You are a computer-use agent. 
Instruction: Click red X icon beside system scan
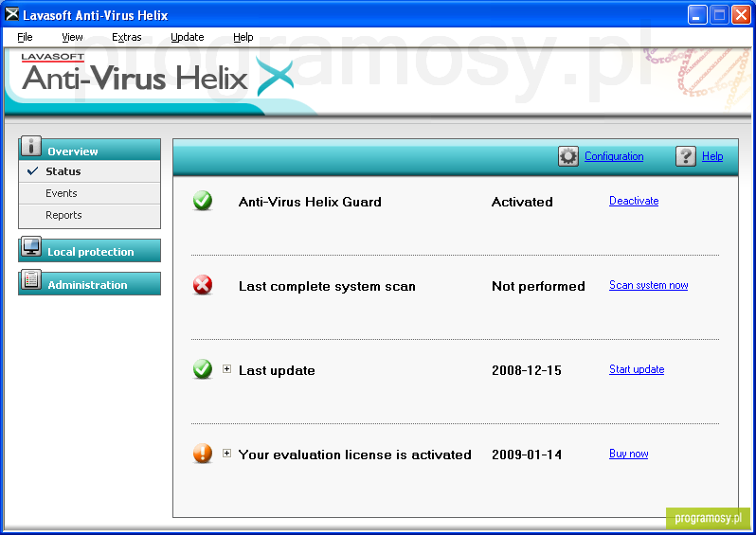pyautogui.click(x=203, y=285)
